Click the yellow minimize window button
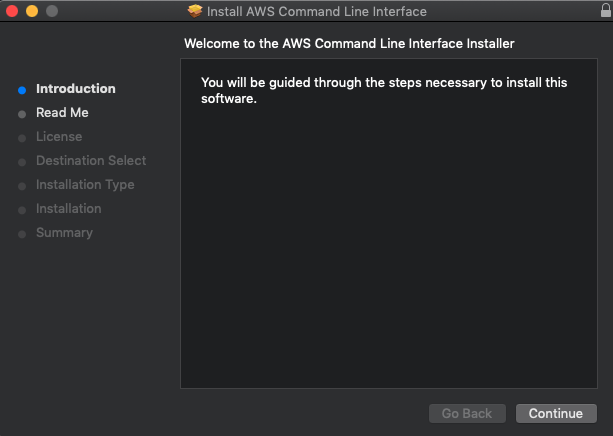Image resolution: width=613 pixels, height=436 pixels. [x=32, y=11]
